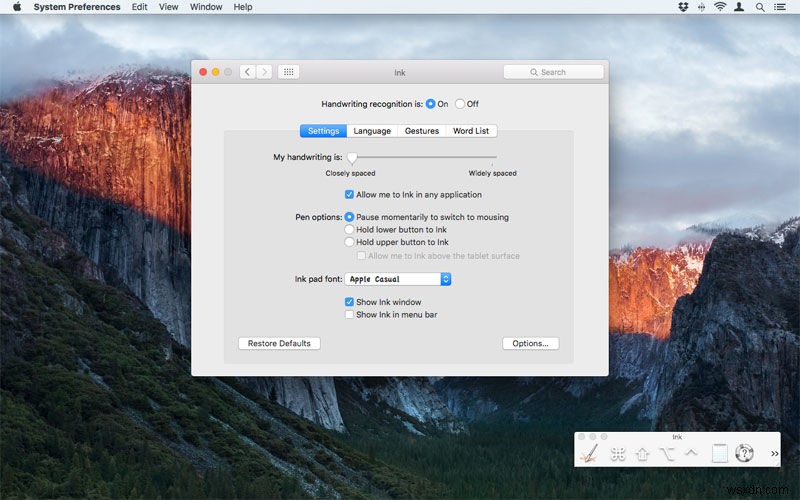Switch to the Word List tab

[471, 131]
